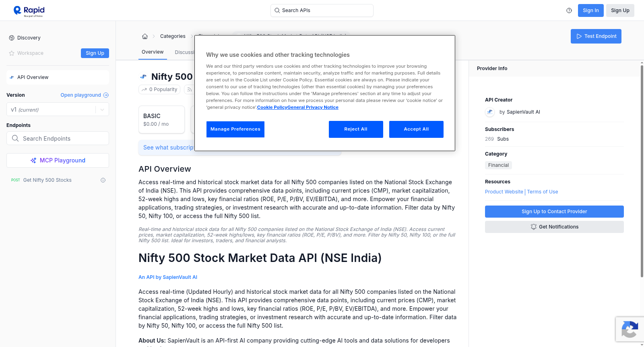Select the BASIC $0.00 plan card

point(161,120)
